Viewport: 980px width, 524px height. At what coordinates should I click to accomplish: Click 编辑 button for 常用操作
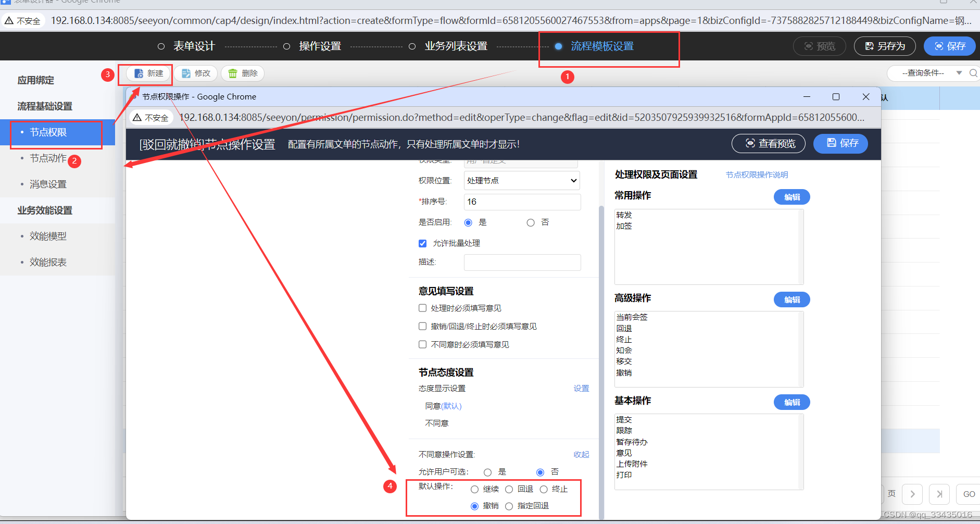[x=791, y=197]
